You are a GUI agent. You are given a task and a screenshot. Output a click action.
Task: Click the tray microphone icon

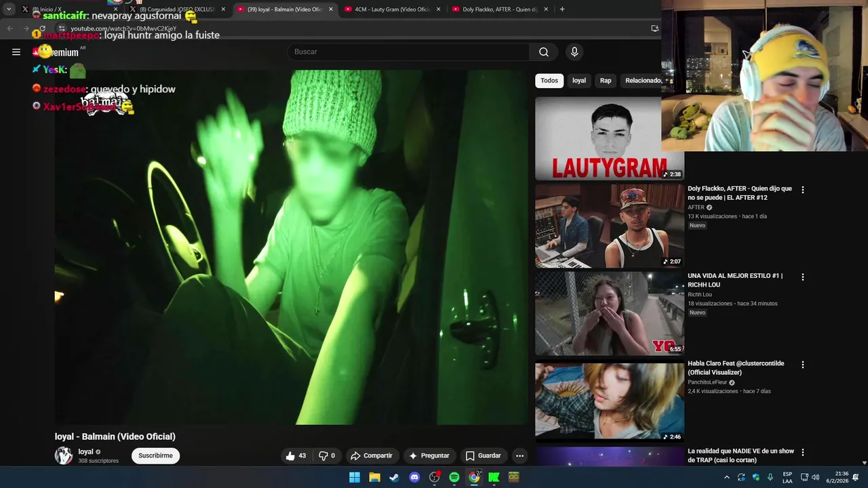pyautogui.click(x=770, y=477)
